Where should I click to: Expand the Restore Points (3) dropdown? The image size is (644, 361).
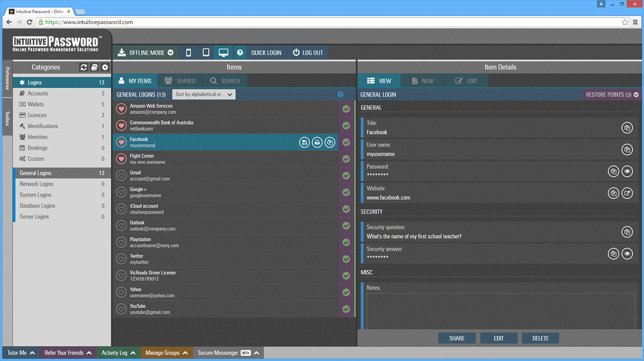(612, 95)
